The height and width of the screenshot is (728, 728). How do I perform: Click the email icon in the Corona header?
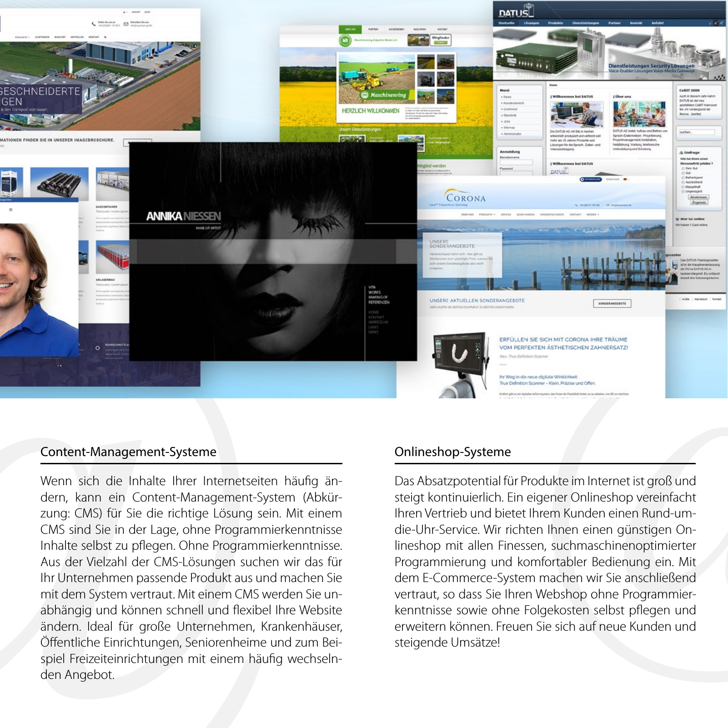click(x=608, y=205)
